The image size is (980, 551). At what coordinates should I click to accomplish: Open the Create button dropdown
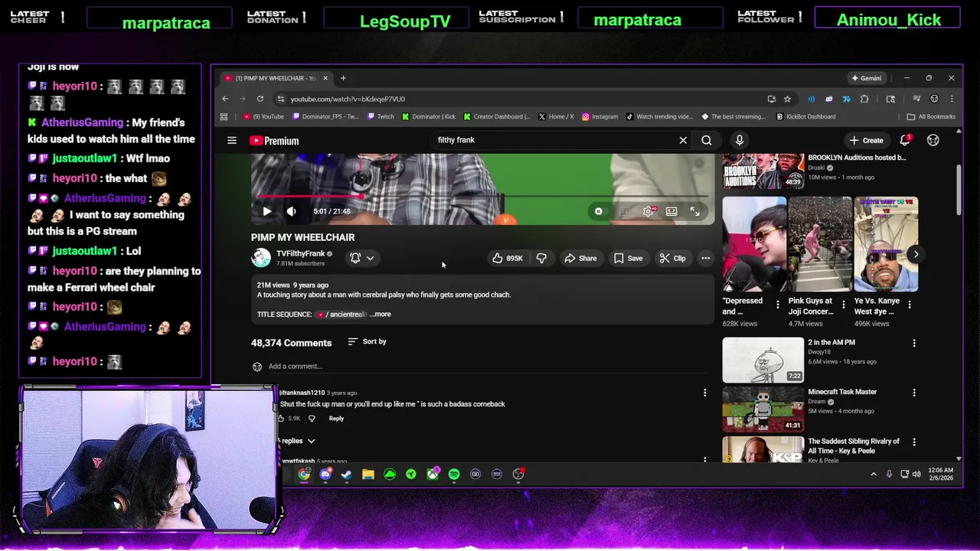click(866, 141)
